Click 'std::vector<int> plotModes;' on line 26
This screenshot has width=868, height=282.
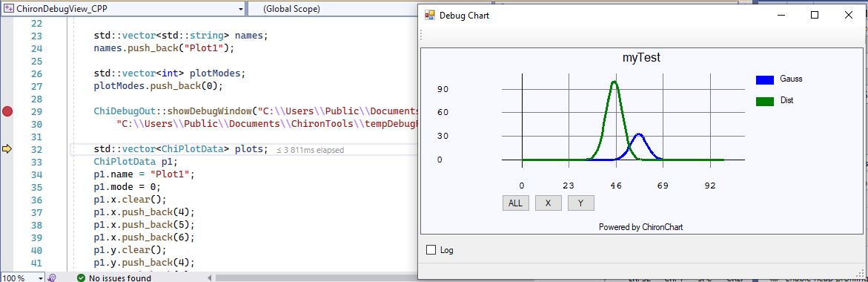tap(170, 73)
